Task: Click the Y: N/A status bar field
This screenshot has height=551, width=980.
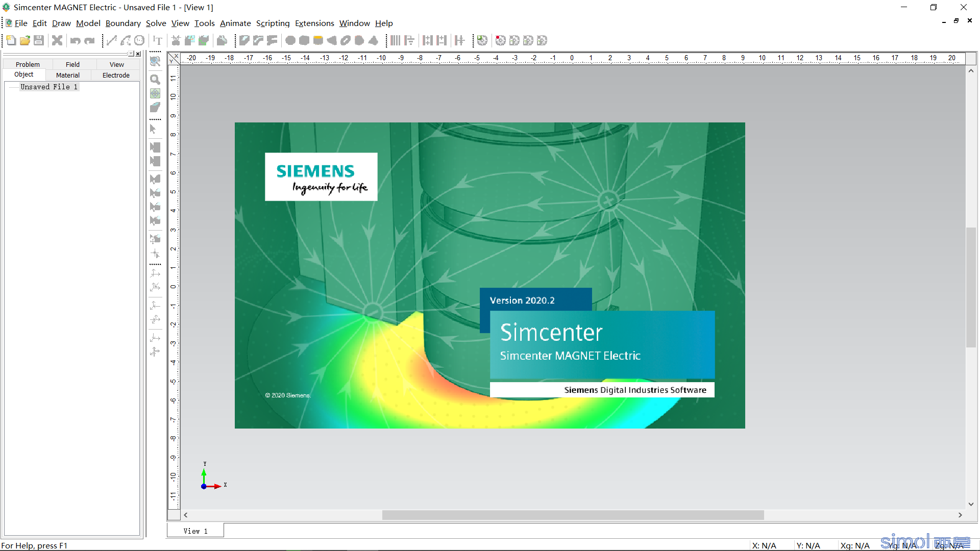Action: (x=808, y=546)
